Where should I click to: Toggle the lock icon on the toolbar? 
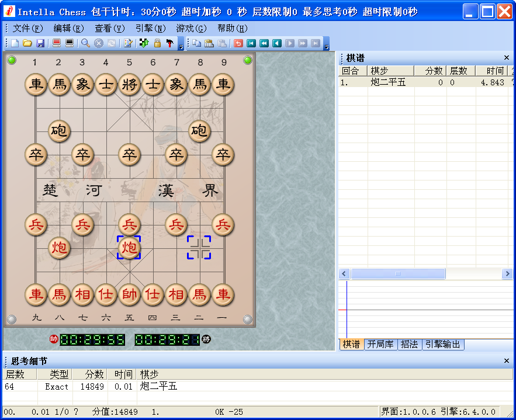[156, 43]
